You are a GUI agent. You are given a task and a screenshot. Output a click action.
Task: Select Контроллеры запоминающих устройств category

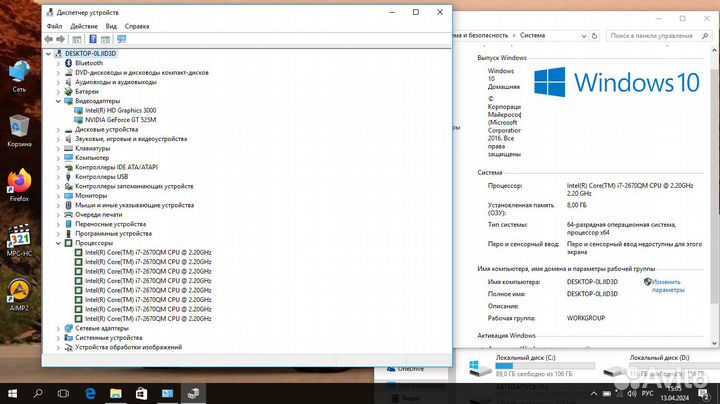pyautogui.click(x=134, y=186)
